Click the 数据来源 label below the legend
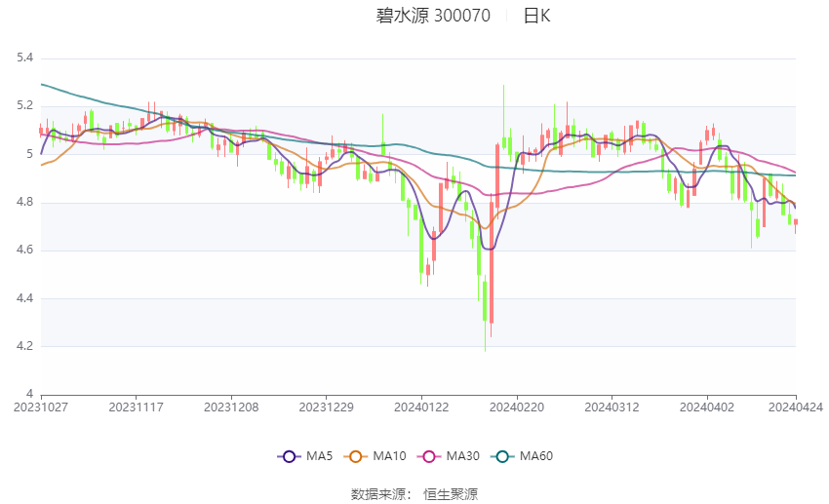The image size is (829, 504). click(x=377, y=494)
